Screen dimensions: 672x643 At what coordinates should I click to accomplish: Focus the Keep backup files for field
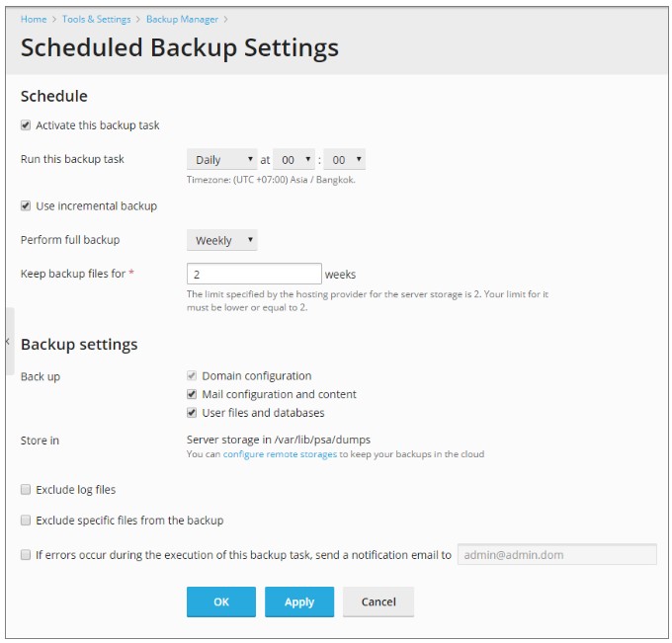pos(254,274)
